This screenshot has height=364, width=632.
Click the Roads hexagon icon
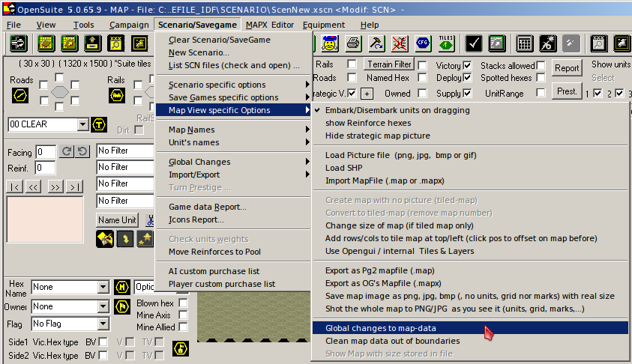20,95
